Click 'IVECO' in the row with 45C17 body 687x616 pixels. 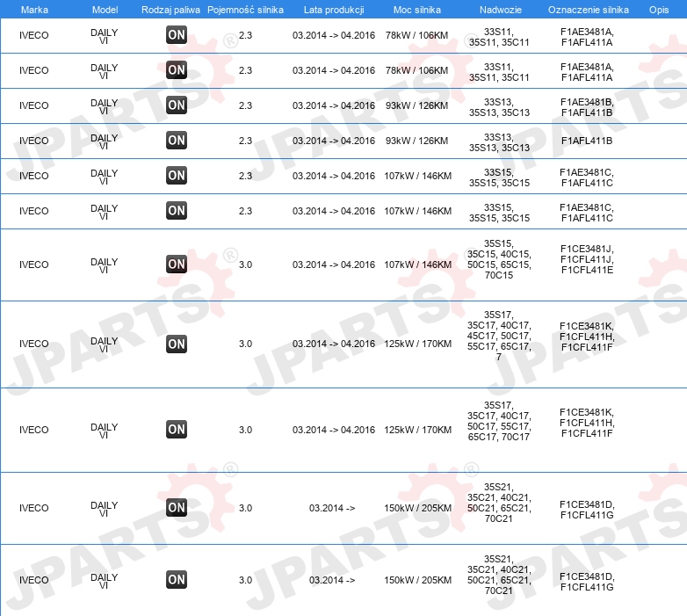tap(33, 344)
